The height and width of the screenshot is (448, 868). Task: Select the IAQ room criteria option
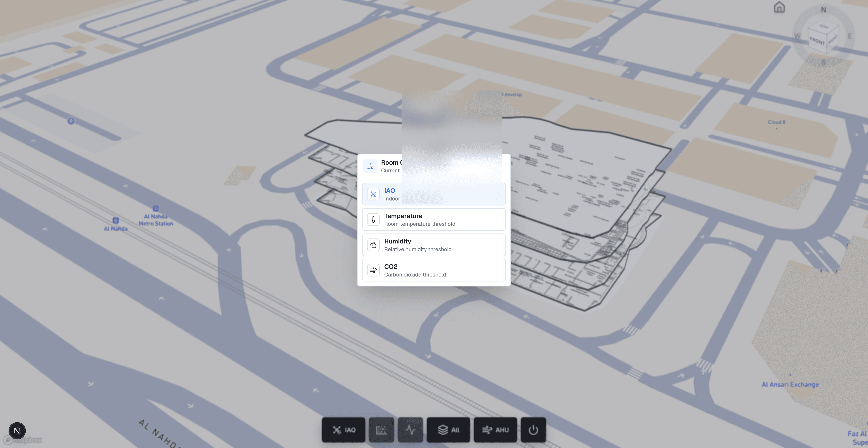tap(434, 194)
